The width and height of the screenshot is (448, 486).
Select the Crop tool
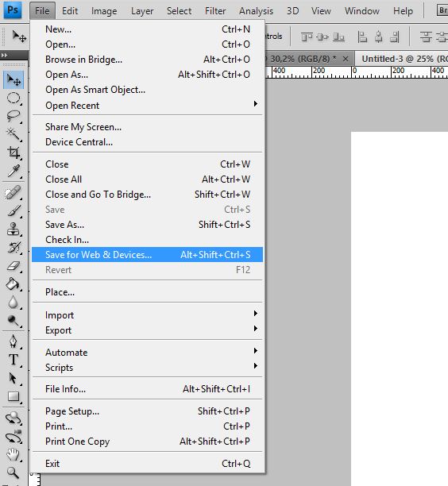click(14, 152)
